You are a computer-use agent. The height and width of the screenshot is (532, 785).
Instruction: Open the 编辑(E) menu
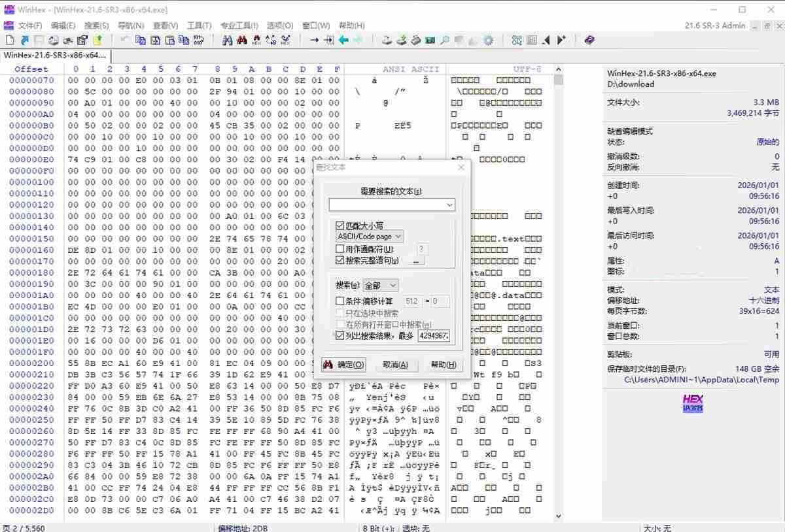(x=63, y=25)
